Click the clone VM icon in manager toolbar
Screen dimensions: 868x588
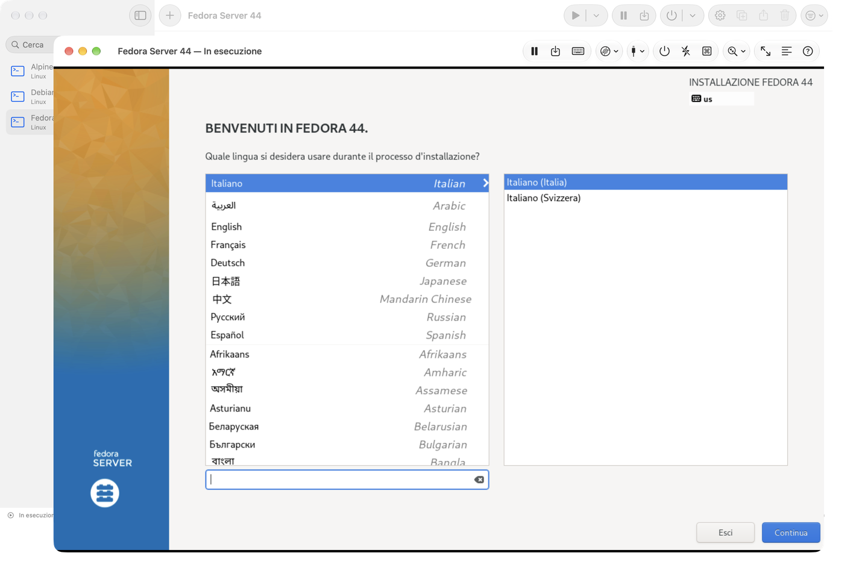741,16
